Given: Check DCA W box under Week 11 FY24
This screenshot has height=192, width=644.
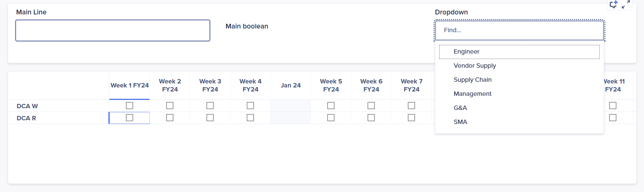Looking at the screenshot, I should click(x=613, y=106).
